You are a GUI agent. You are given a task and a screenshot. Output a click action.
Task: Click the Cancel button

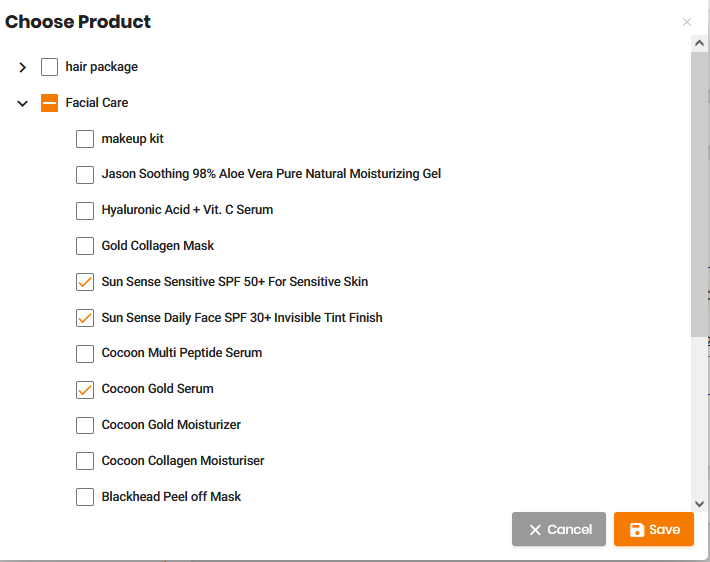click(559, 529)
